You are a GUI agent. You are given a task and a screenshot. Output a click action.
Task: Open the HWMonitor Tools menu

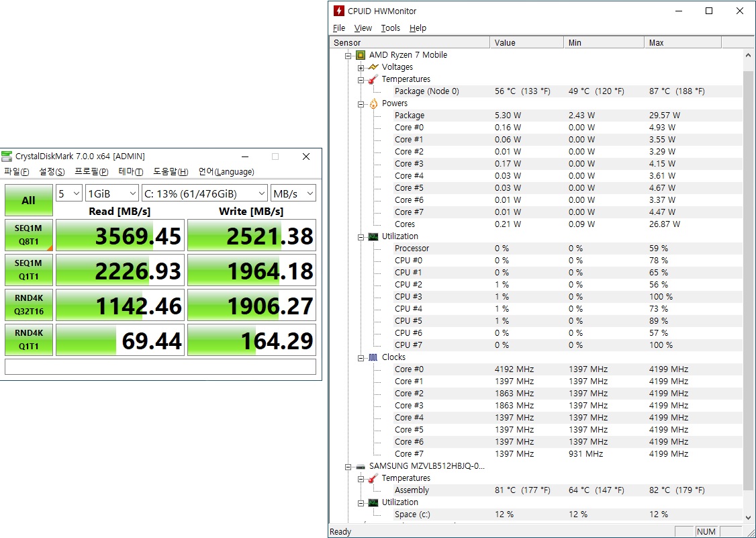390,28
